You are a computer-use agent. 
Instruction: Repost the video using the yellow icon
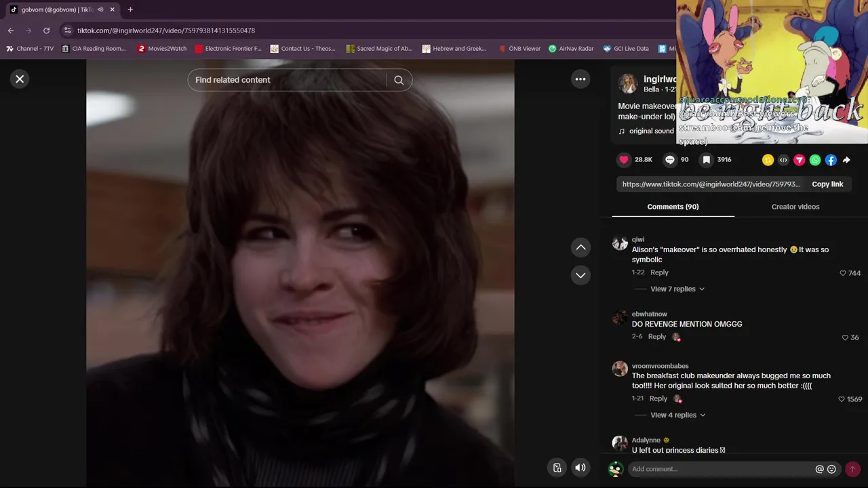tap(768, 161)
